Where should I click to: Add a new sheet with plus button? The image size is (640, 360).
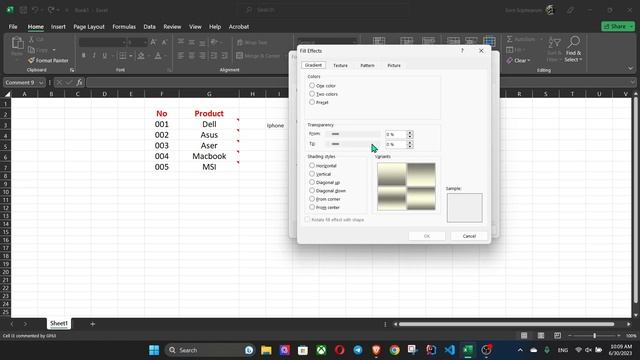click(93, 324)
